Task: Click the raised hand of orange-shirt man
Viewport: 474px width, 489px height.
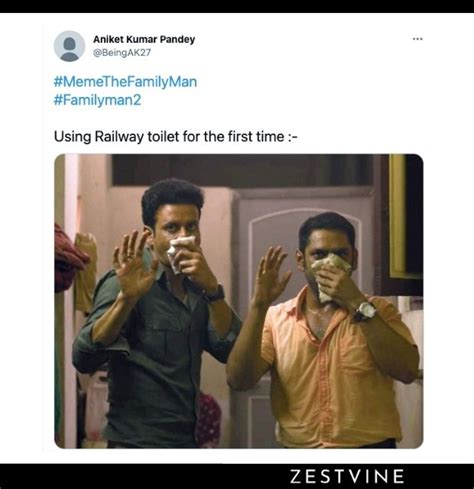Action: pos(271,277)
